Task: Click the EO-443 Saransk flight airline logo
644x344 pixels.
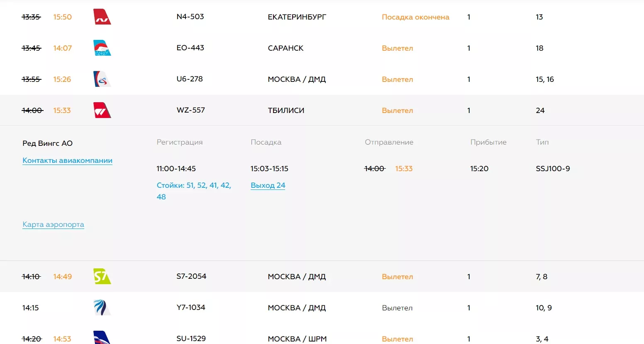Action: (102, 48)
